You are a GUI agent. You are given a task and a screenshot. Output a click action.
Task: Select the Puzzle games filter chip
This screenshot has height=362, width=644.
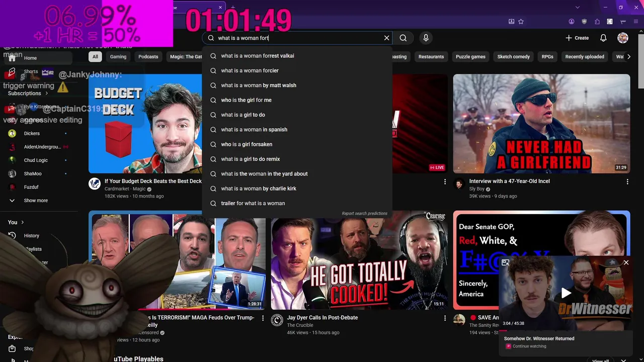click(470, 57)
